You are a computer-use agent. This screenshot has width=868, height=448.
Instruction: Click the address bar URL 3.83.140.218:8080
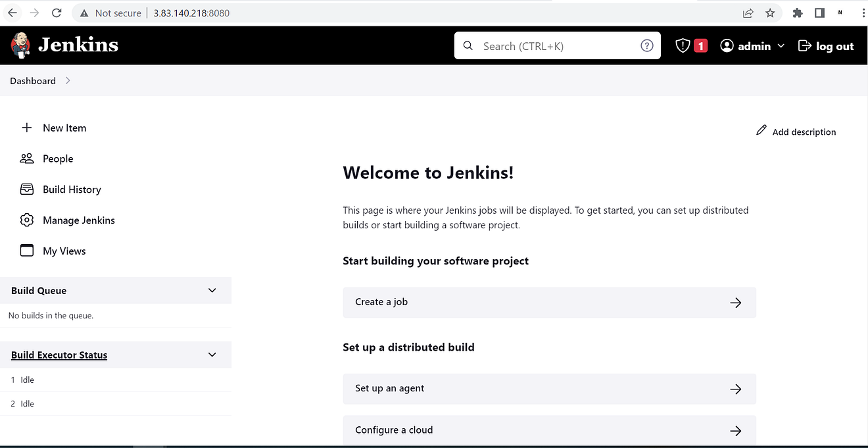191,12
